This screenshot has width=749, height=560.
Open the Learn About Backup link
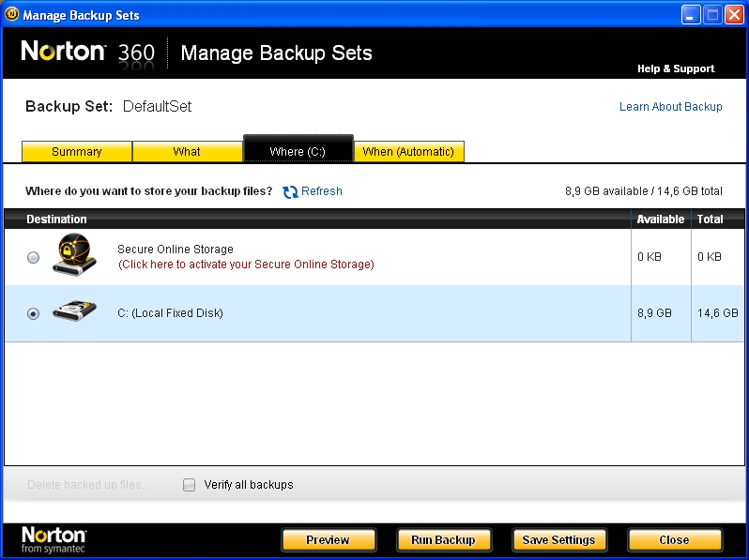[x=671, y=106]
